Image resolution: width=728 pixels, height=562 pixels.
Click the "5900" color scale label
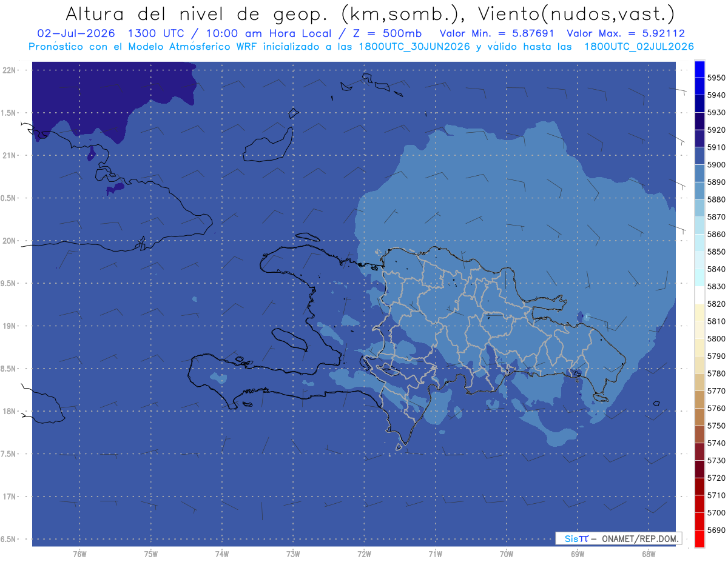[716, 165]
